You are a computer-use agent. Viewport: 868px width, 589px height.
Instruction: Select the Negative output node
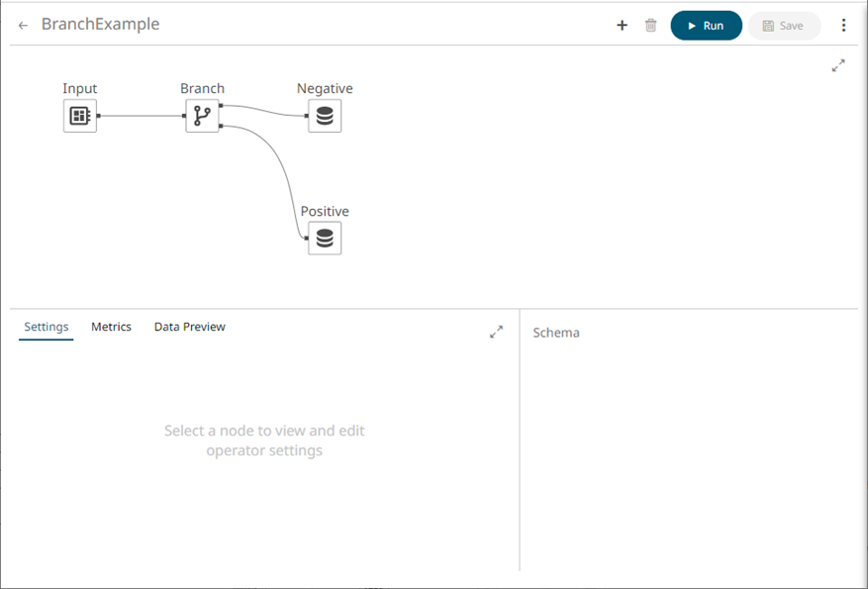(x=325, y=116)
